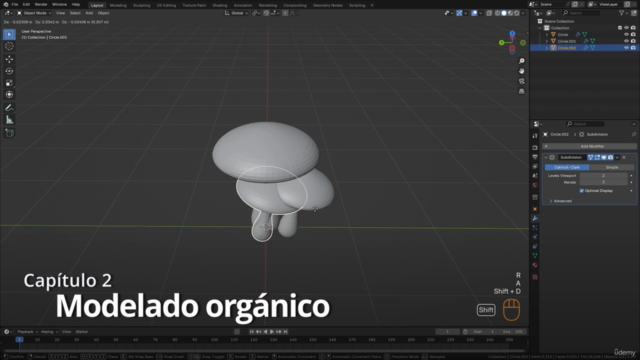Viewport: 640px width, 360px height.
Task: Select the Measure tool
Action: coord(9,120)
